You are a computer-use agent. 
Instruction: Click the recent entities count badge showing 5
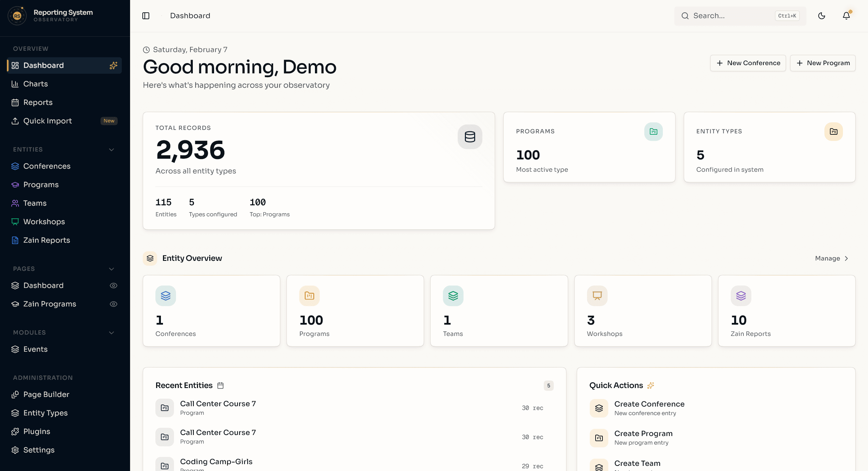click(549, 386)
